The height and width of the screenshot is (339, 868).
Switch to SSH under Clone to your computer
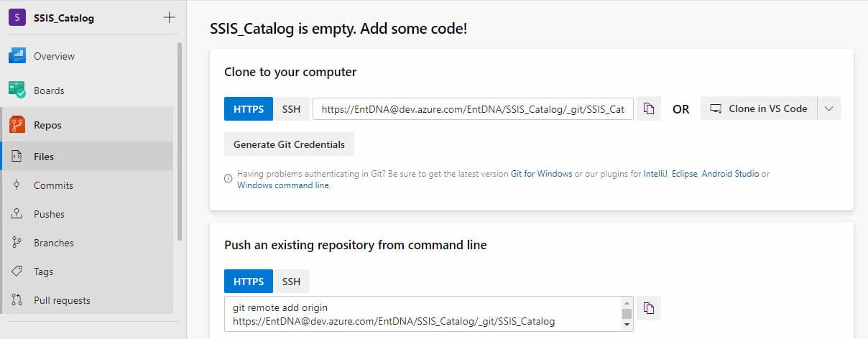tap(291, 109)
